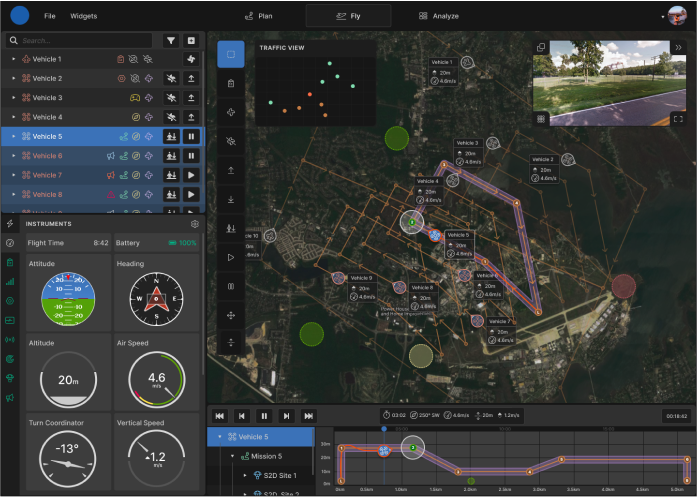Switch to the Plan tab
697x497 pixels.
259,16
